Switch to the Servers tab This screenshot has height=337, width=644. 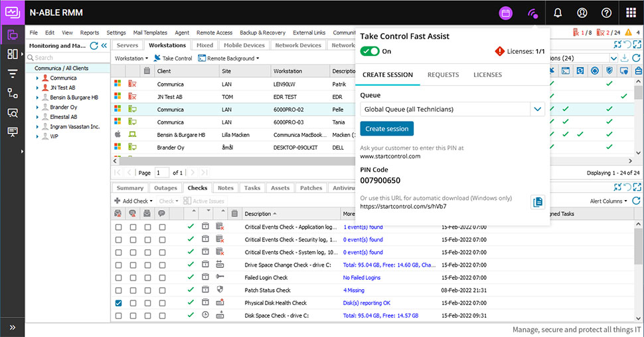coord(127,45)
